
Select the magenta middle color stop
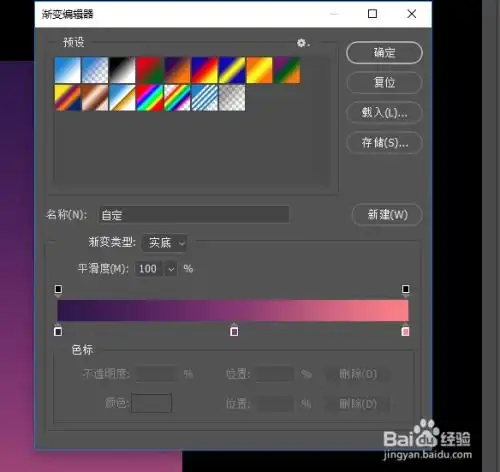pos(234,331)
